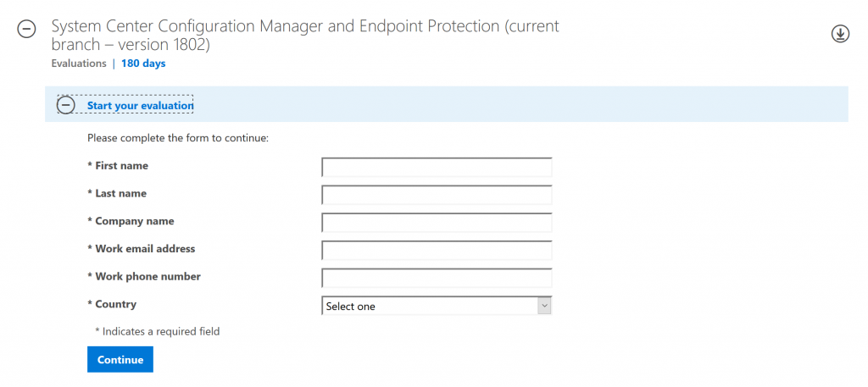868x387 pixels.
Task: Click the Company name label
Action: 131,221
